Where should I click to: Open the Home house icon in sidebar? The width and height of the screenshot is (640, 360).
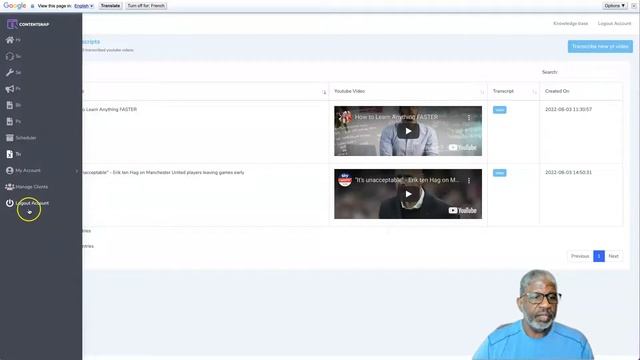point(10,40)
